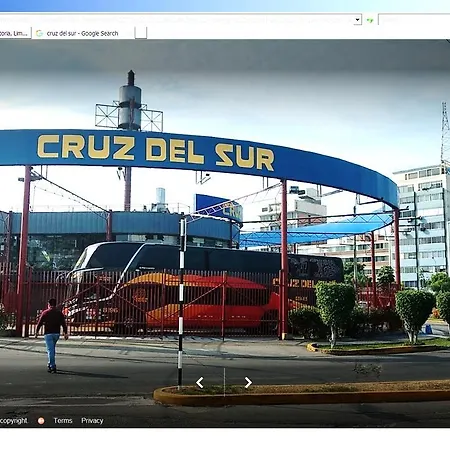Switch to the 'cruz del sur - Google Search' tab

pyautogui.click(x=83, y=33)
